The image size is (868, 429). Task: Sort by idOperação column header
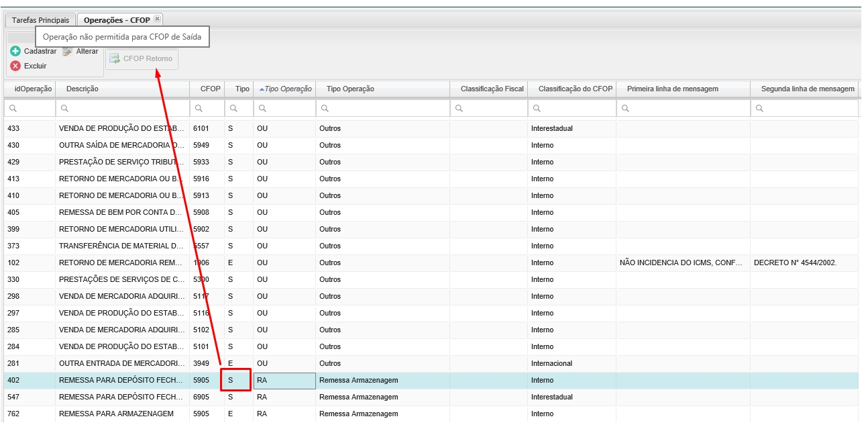(30, 89)
